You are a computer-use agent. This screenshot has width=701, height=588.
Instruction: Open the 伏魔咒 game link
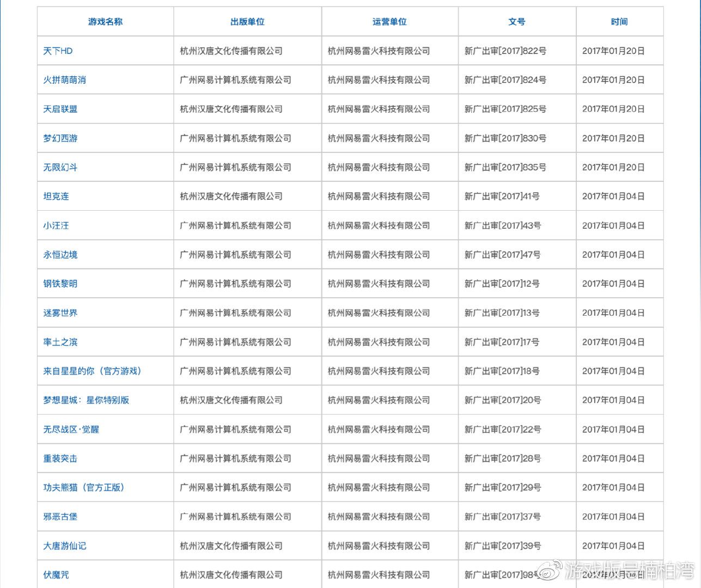click(56, 575)
